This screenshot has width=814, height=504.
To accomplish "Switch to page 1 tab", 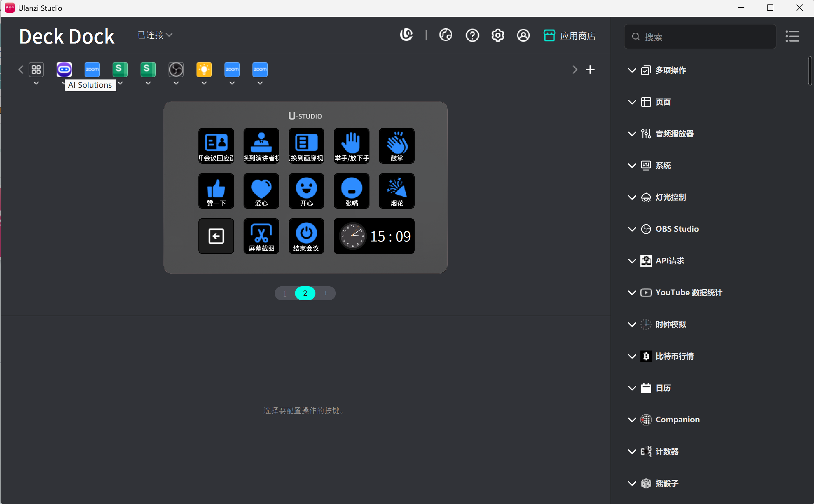I will pos(285,293).
